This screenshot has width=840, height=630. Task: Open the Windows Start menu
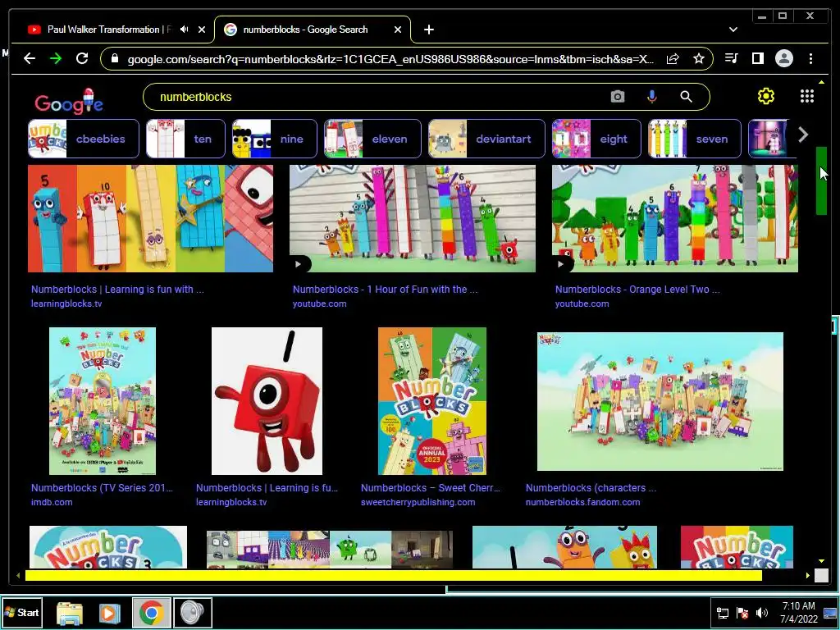21,612
